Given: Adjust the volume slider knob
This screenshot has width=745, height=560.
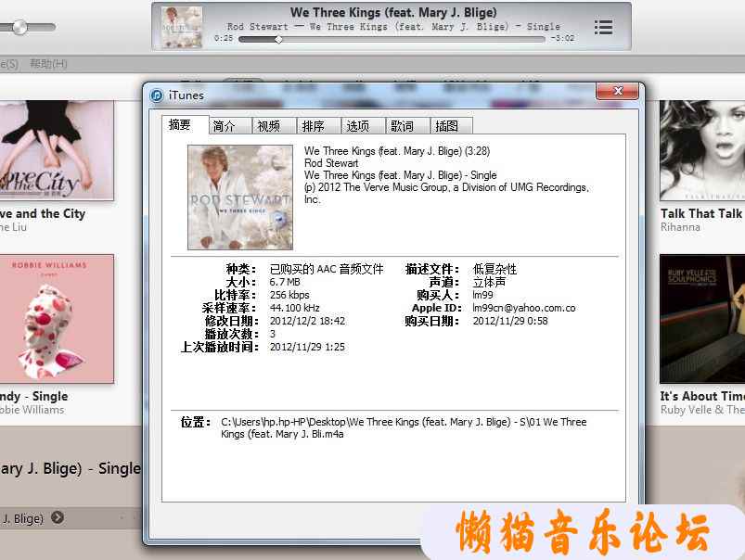Looking at the screenshot, I should pyautogui.click(x=20, y=27).
